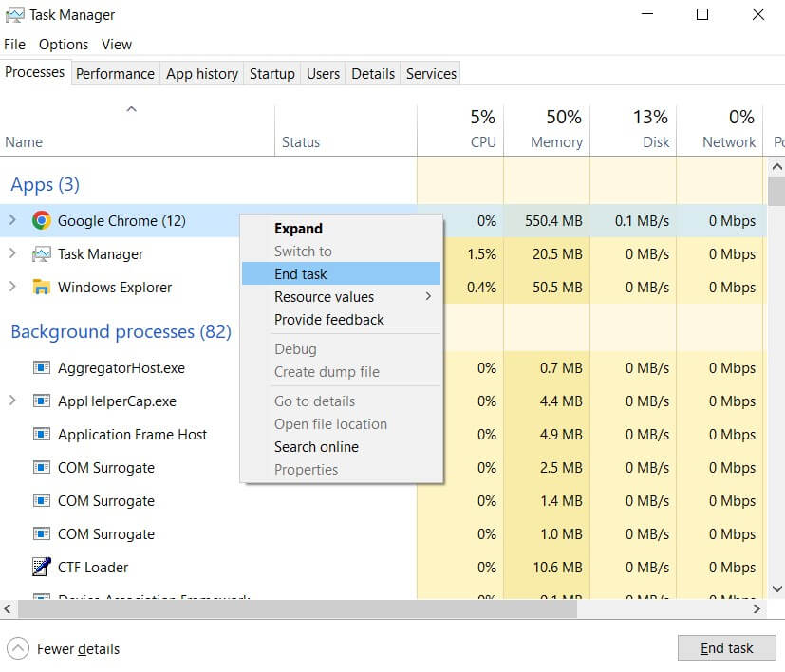Screen dimensions: 785x672
Task: Expand the Google Chrome (12) process group
Action: [x=12, y=220]
